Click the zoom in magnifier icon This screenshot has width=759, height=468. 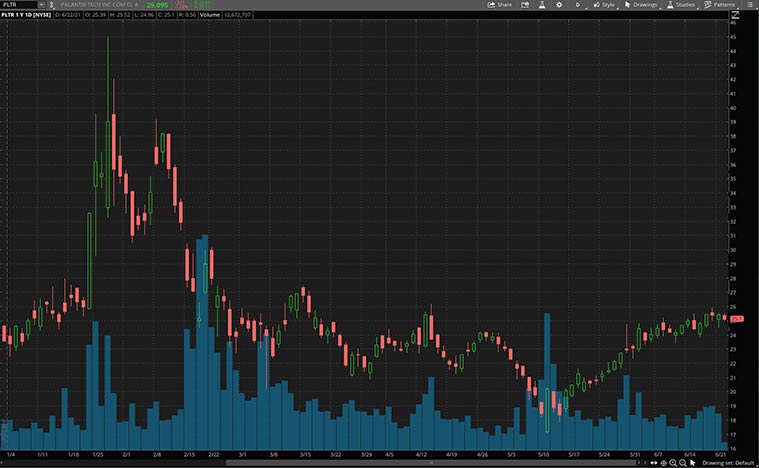coord(673,463)
